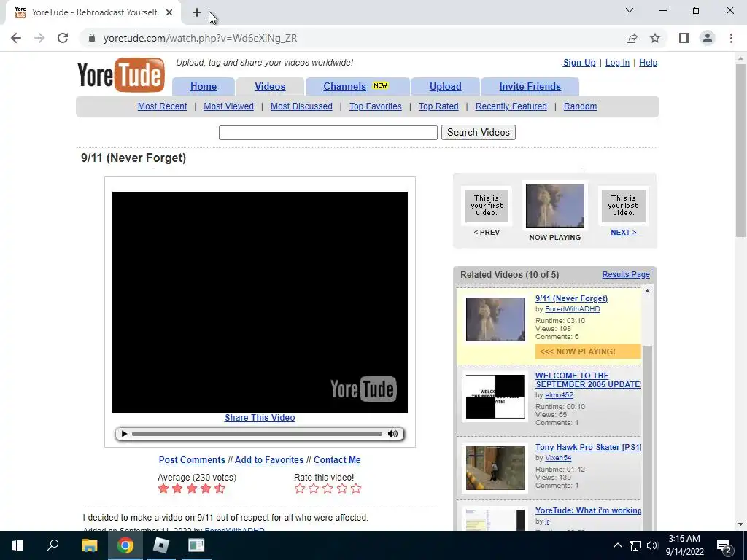The height and width of the screenshot is (560, 747).
Task: Open WELCOME TO THE SEPTEMBER 2005 UPDATE video
Action: point(588,380)
